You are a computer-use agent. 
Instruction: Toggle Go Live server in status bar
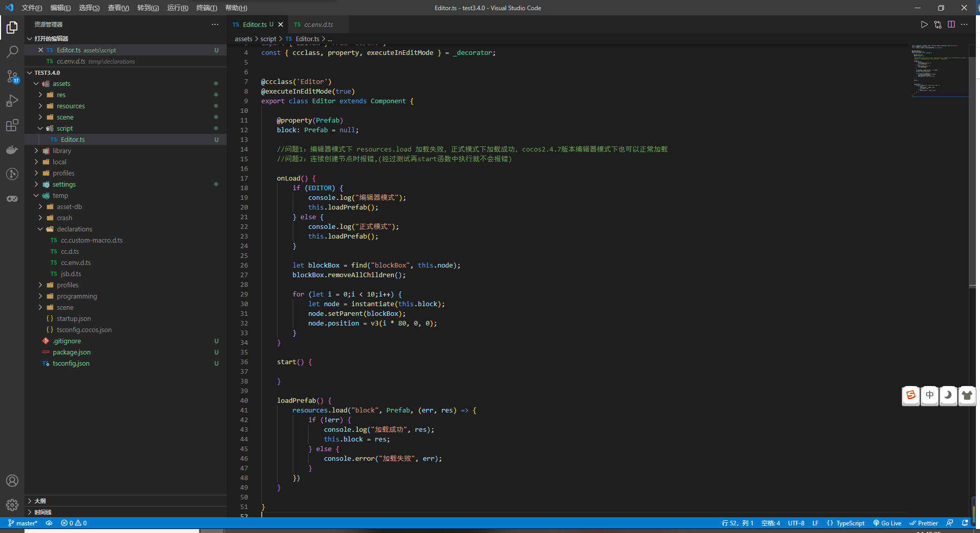pyautogui.click(x=887, y=523)
